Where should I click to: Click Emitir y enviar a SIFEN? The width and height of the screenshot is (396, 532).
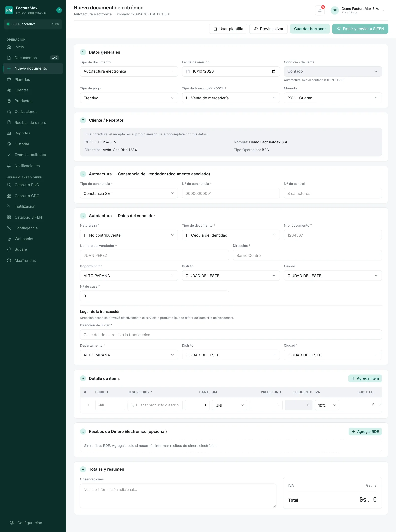360,29
